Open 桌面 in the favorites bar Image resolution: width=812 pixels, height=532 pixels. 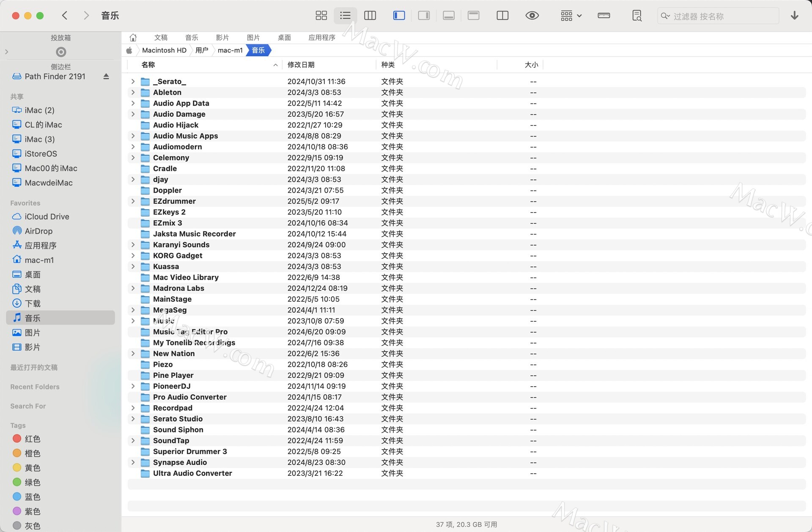[284, 38]
